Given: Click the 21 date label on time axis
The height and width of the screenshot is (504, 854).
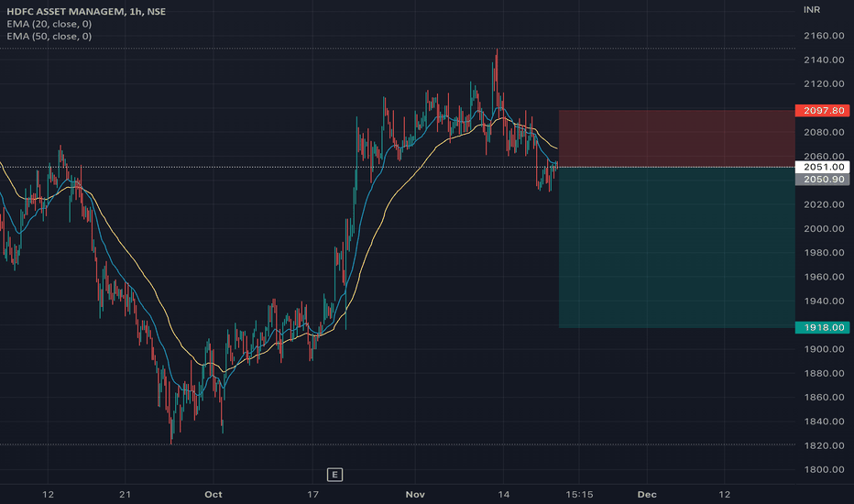Looking at the screenshot, I should (126, 495).
